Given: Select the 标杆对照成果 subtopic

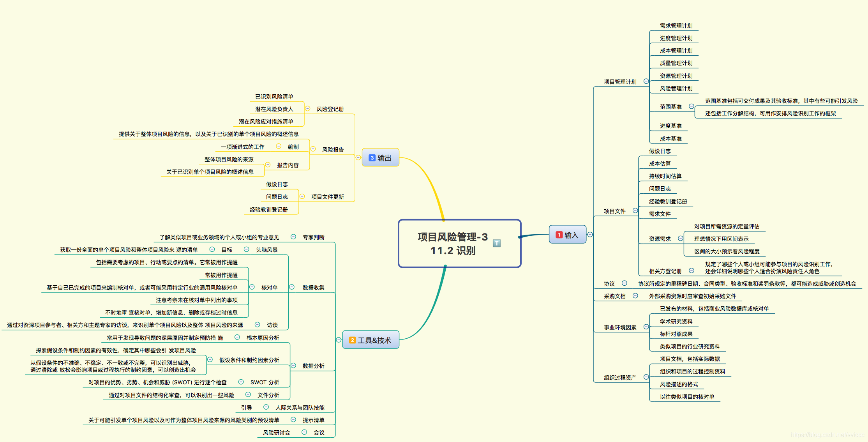Looking at the screenshot, I should [x=676, y=334].
